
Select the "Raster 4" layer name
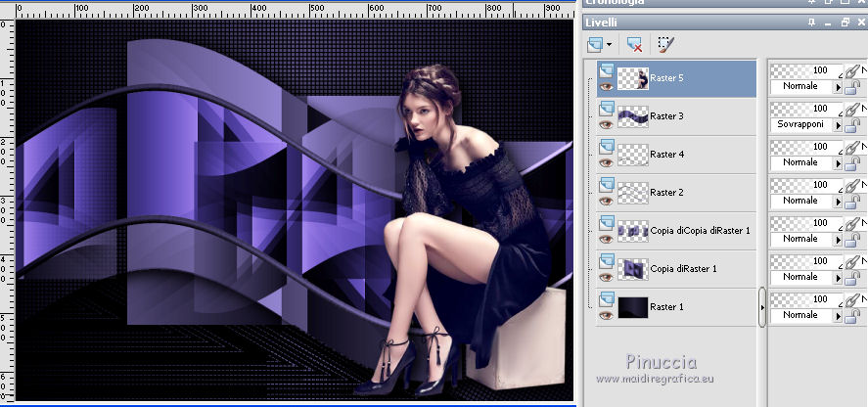click(x=667, y=155)
